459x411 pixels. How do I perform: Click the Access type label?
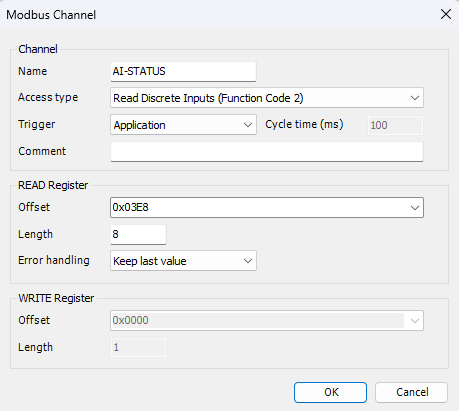[x=48, y=97]
